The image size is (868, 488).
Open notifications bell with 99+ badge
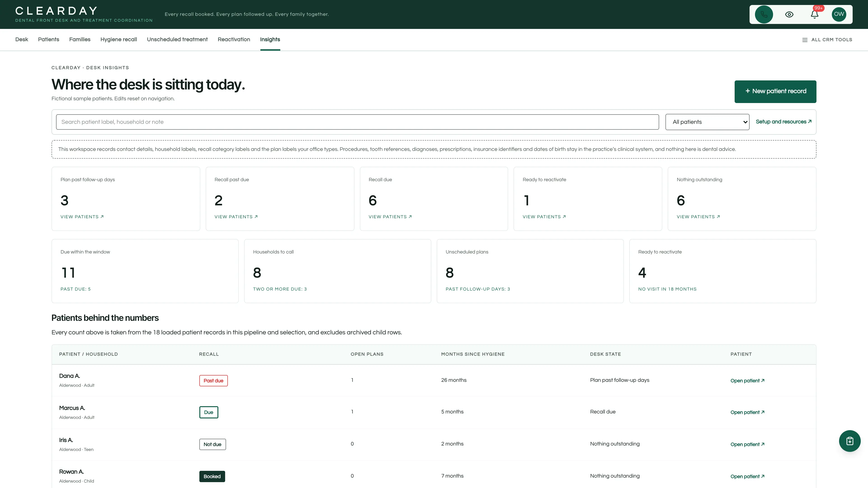[814, 14]
